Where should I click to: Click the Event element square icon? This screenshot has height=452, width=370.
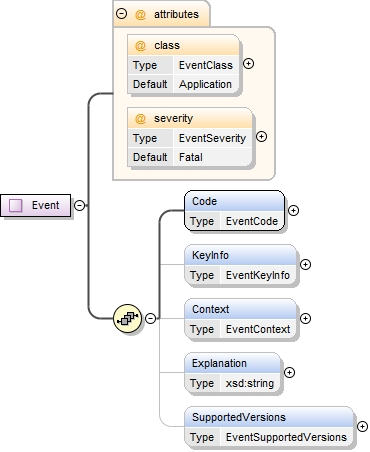point(16,206)
